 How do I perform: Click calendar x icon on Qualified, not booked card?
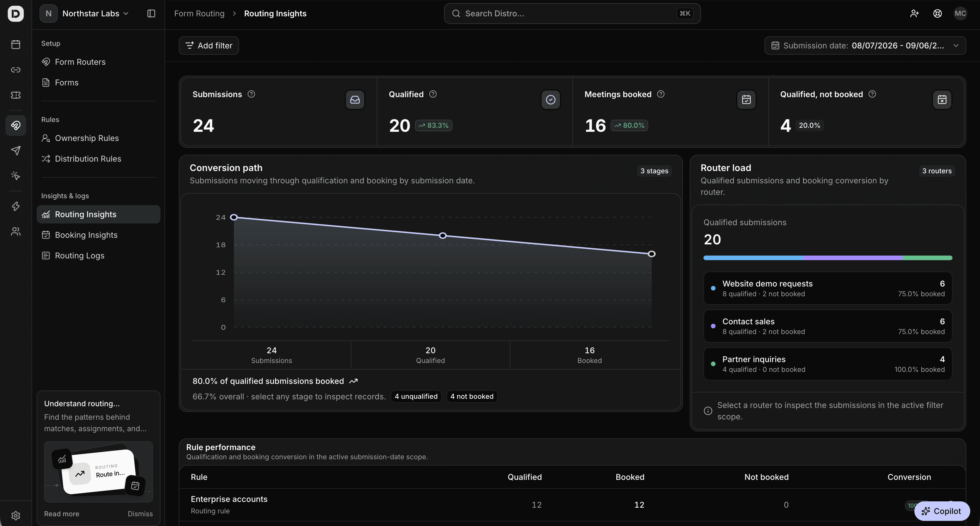942,100
